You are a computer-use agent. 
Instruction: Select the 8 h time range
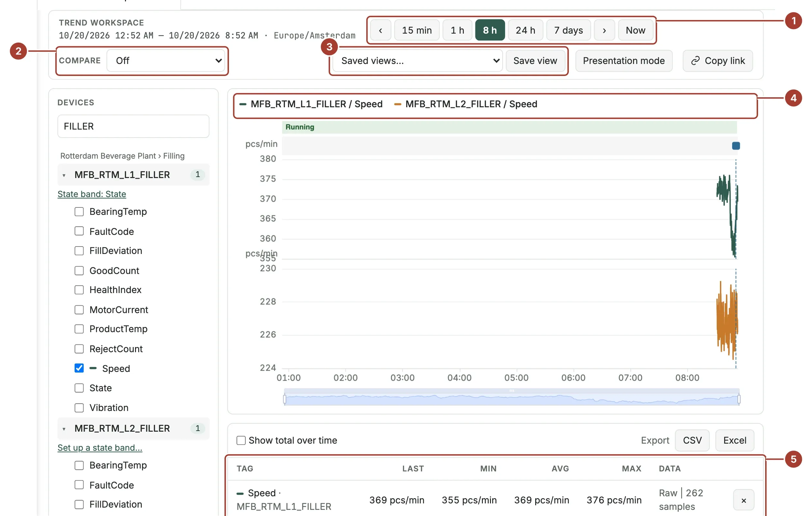(x=490, y=30)
